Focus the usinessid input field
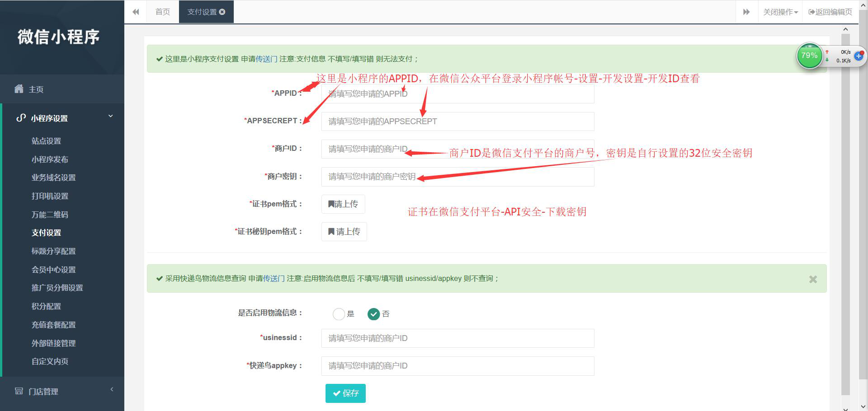Viewport: 868px width, 411px height. [458, 338]
